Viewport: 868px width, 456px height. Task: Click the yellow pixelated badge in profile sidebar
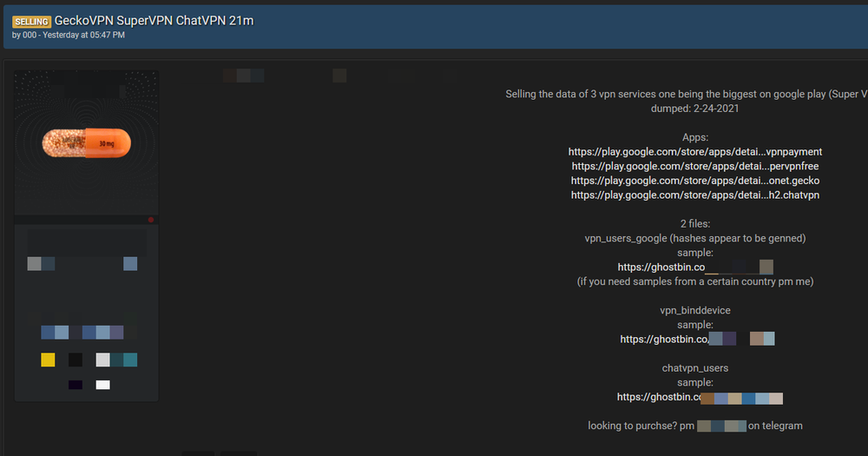(x=48, y=360)
